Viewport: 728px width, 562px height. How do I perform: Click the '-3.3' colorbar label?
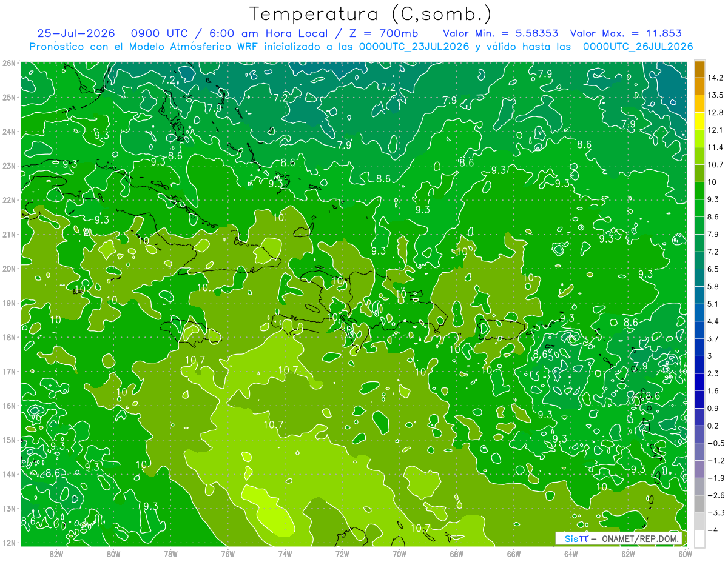tap(716, 513)
